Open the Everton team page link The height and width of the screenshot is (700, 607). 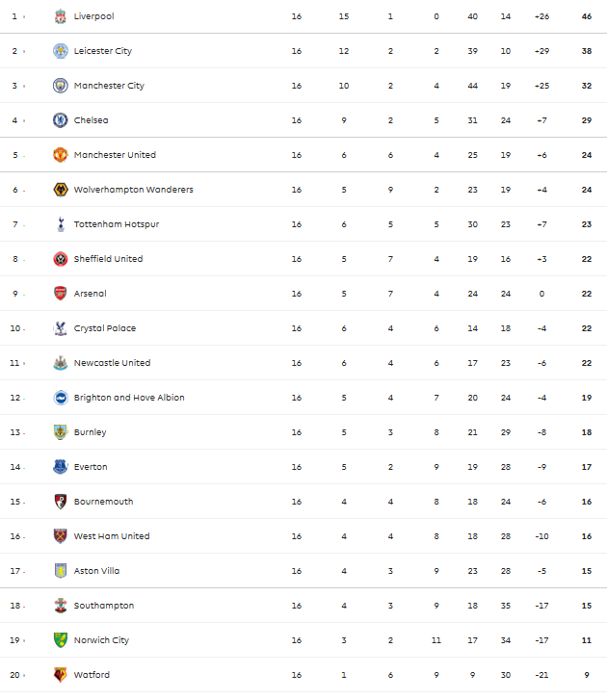[x=91, y=467]
